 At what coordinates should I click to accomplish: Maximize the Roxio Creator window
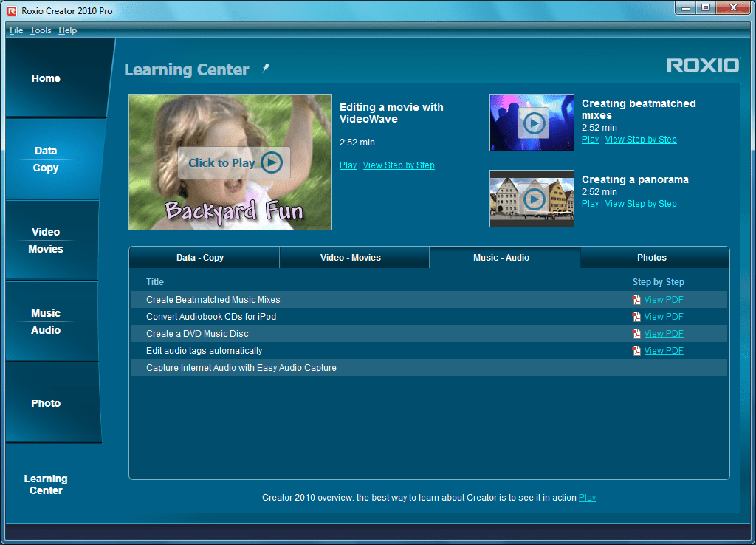coord(706,8)
